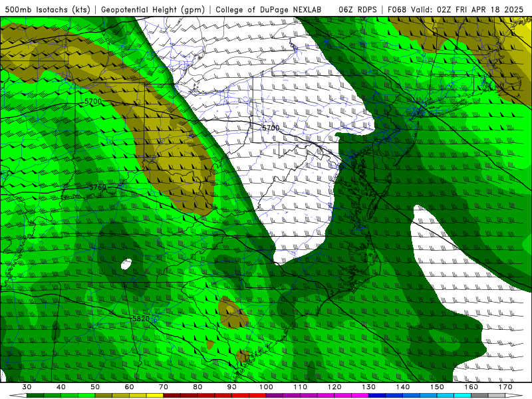Click the 150 value on the color scale

pyautogui.click(x=437, y=387)
